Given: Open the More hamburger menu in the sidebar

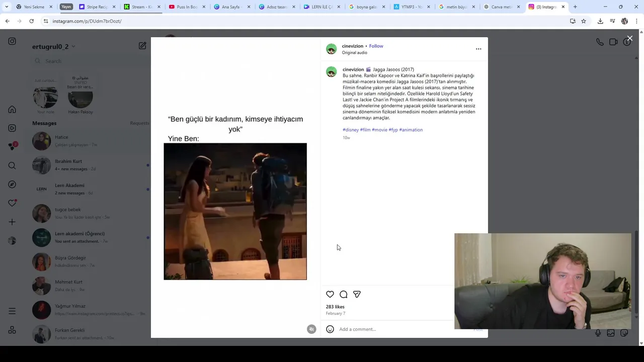Looking at the screenshot, I should click(12, 311).
